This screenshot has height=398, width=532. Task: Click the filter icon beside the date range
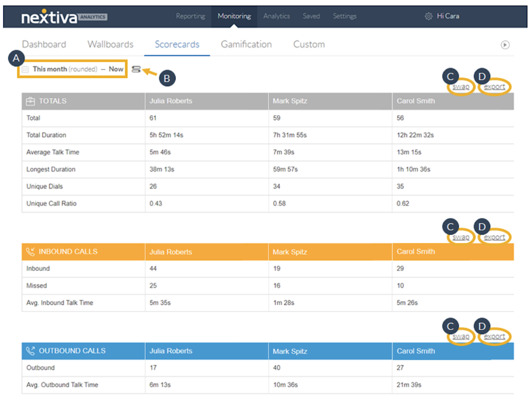point(136,69)
